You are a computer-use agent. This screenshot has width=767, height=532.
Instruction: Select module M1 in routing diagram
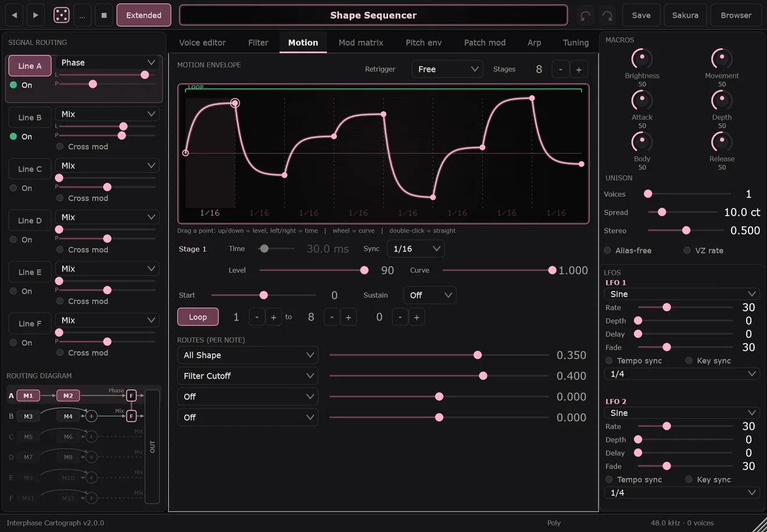[28, 396]
